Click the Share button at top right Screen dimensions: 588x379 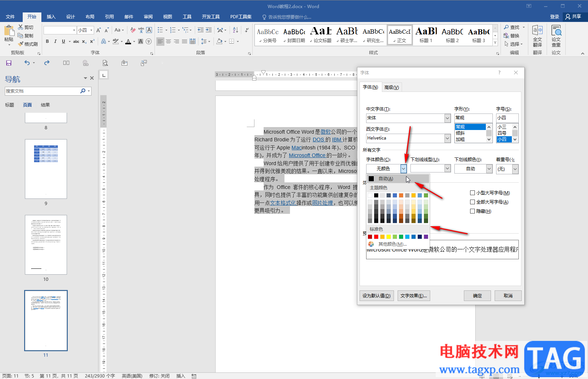click(x=574, y=17)
